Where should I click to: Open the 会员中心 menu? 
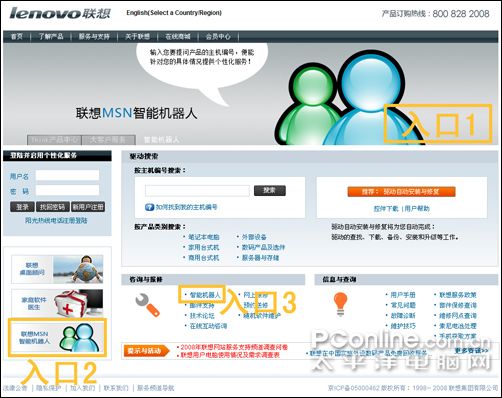[x=218, y=36]
